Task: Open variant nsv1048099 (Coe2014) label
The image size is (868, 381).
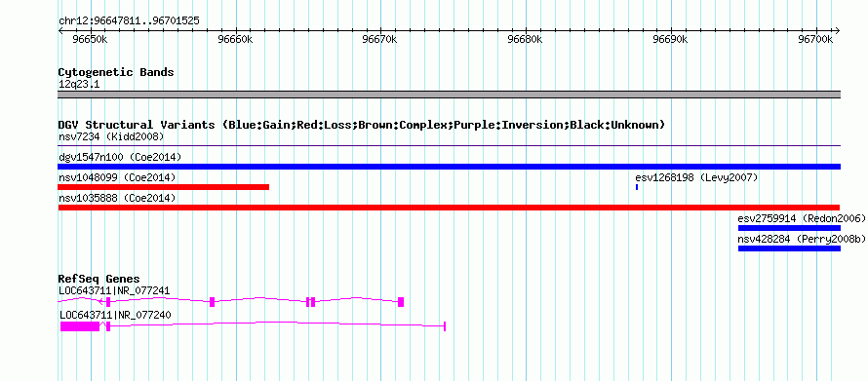Action: pyautogui.click(x=117, y=177)
